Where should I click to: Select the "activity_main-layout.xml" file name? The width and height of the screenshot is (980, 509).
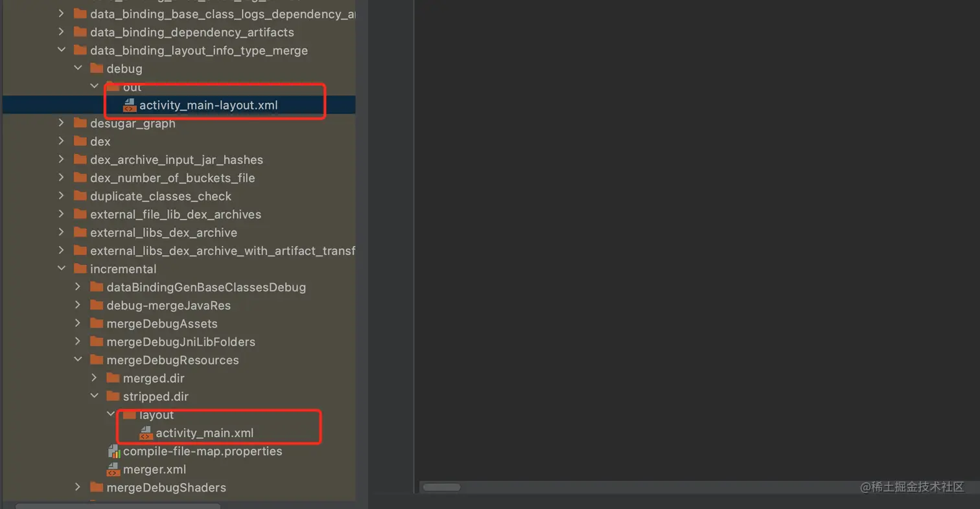209,105
